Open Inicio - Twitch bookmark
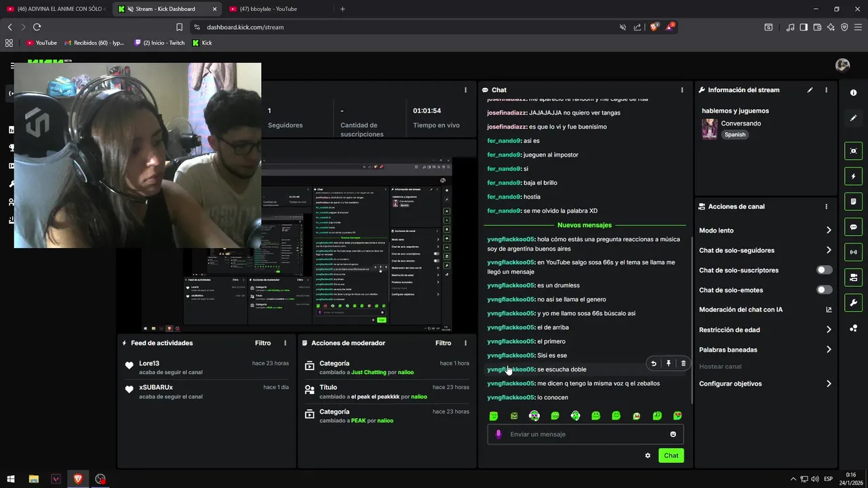The image size is (868, 488). (x=159, y=43)
